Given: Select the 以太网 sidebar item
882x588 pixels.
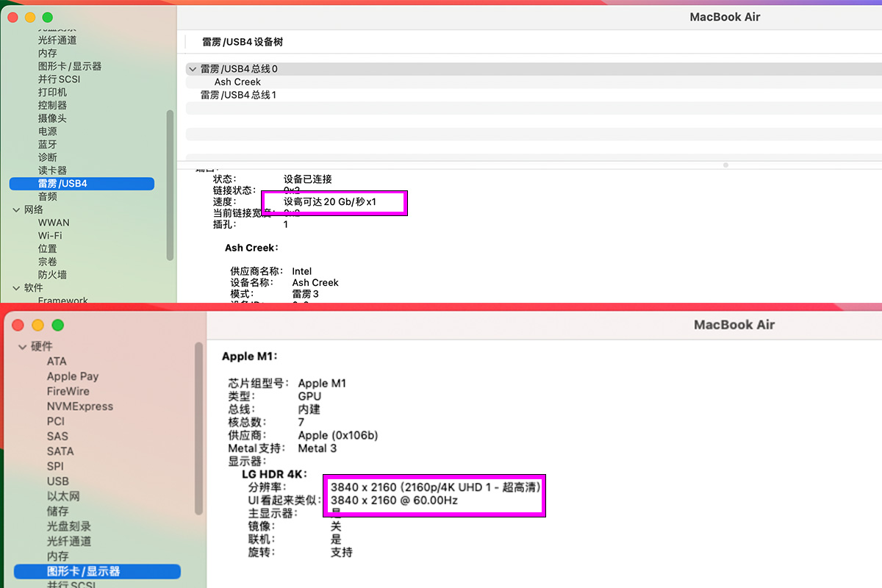Looking at the screenshot, I should click(63, 496).
